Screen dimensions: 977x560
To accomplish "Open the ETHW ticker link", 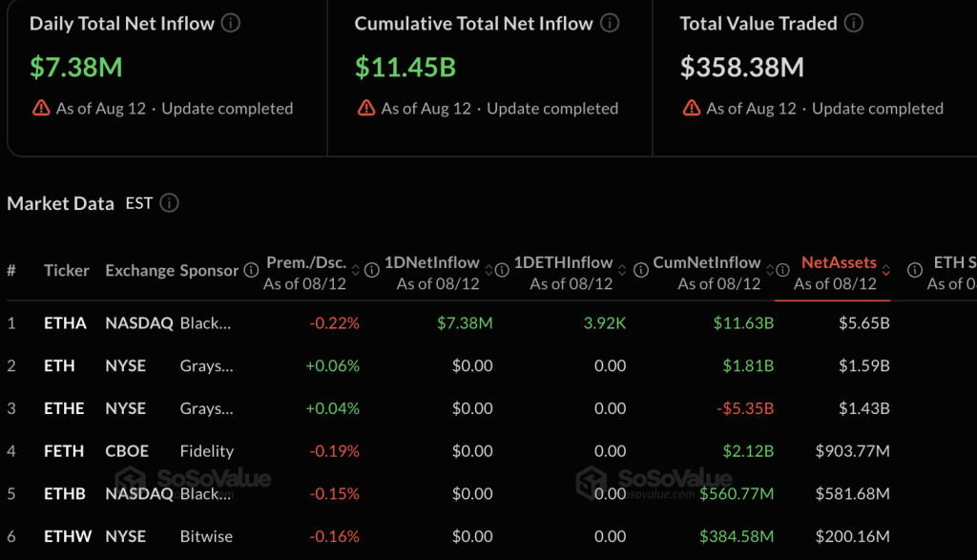I will coord(68,536).
